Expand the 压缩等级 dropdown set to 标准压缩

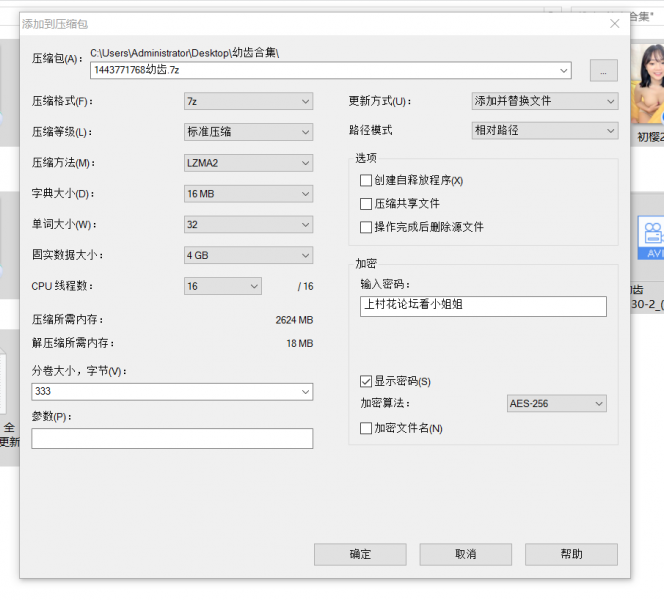tap(248, 132)
